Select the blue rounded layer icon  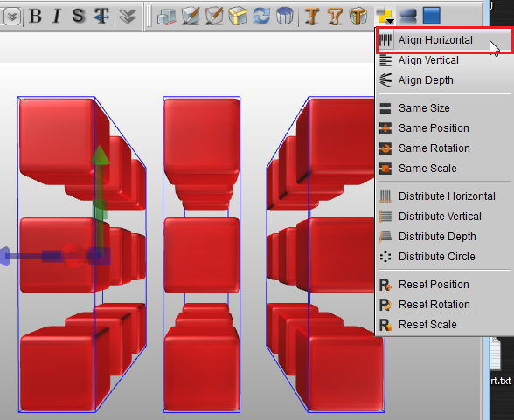(408, 16)
